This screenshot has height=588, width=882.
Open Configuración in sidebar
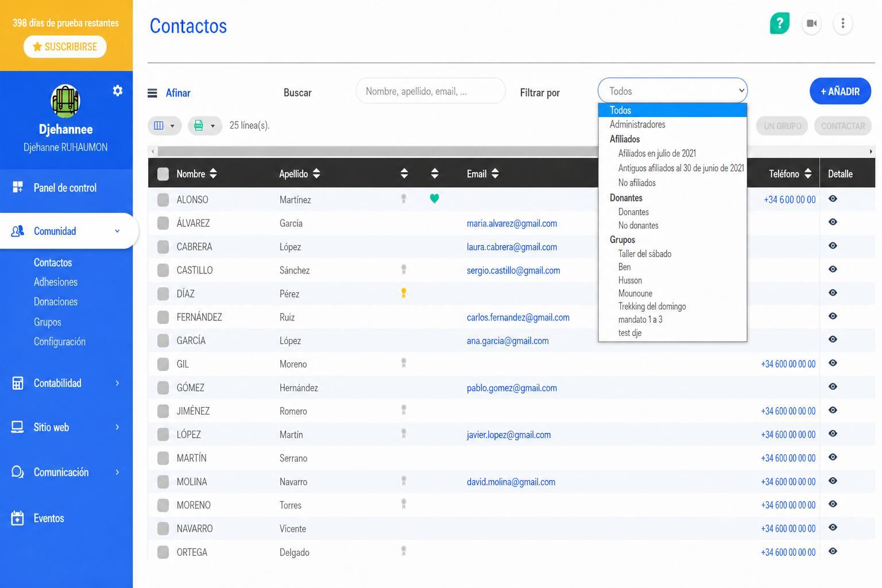coord(60,342)
